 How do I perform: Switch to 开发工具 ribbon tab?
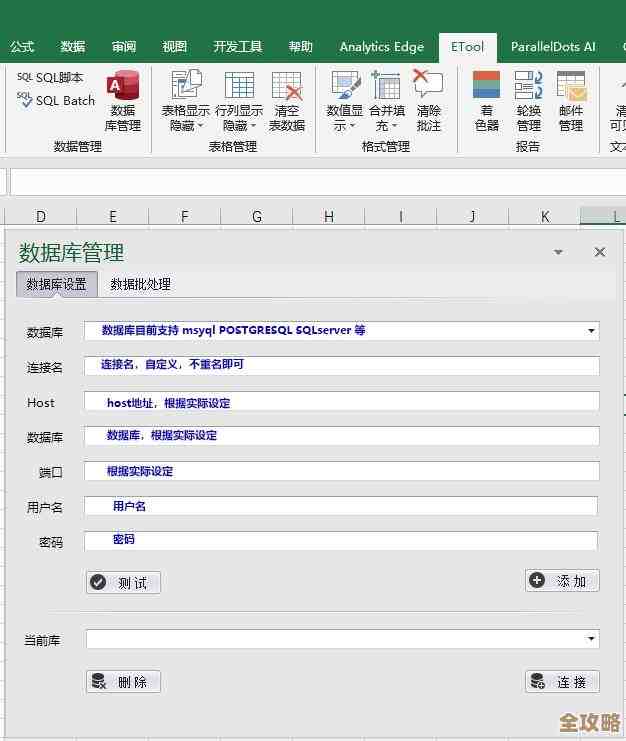(238, 47)
